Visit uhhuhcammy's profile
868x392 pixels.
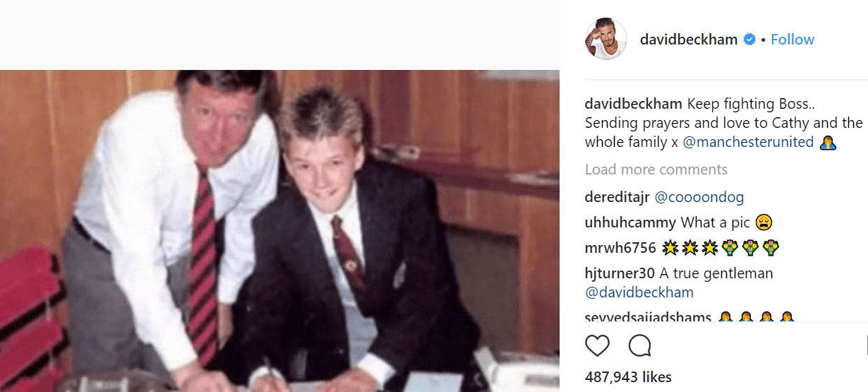pos(630,223)
